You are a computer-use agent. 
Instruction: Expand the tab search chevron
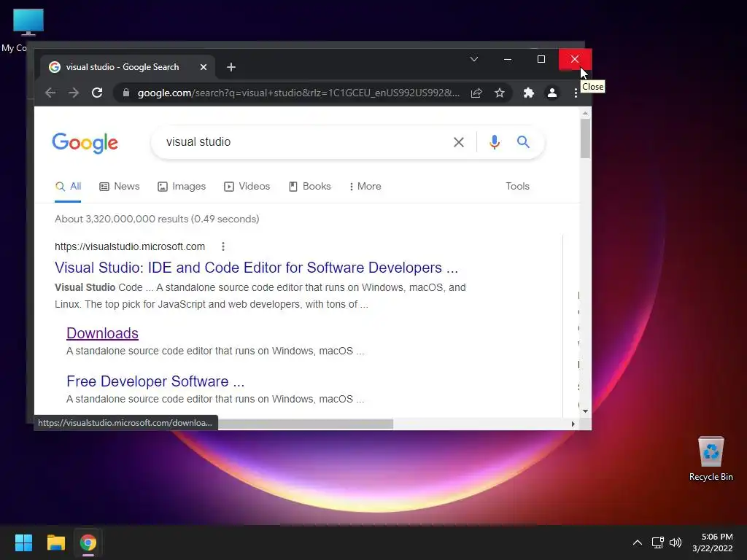point(474,59)
